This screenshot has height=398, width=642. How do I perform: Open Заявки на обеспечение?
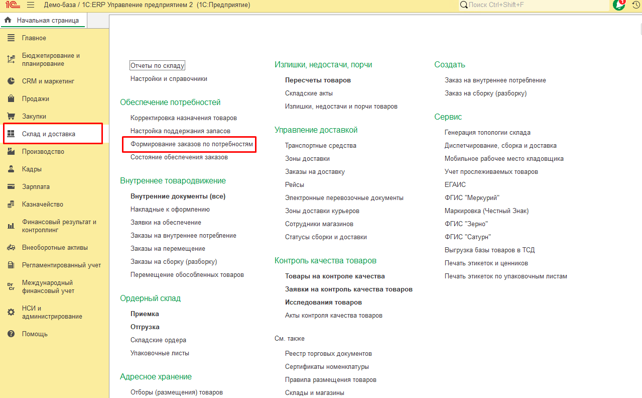(166, 222)
